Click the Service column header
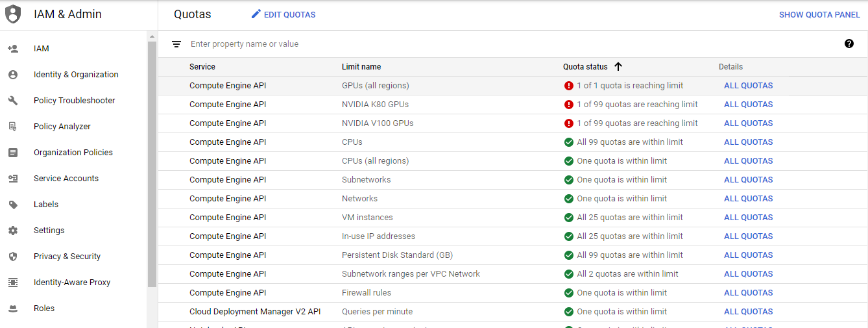This screenshot has height=328, width=868. tap(202, 67)
